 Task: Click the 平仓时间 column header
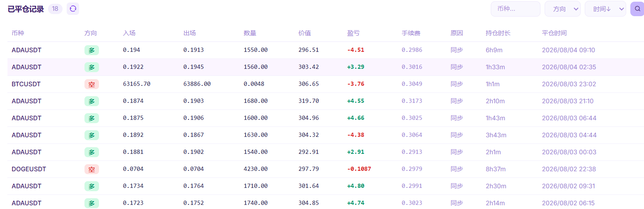coord(554,33)
